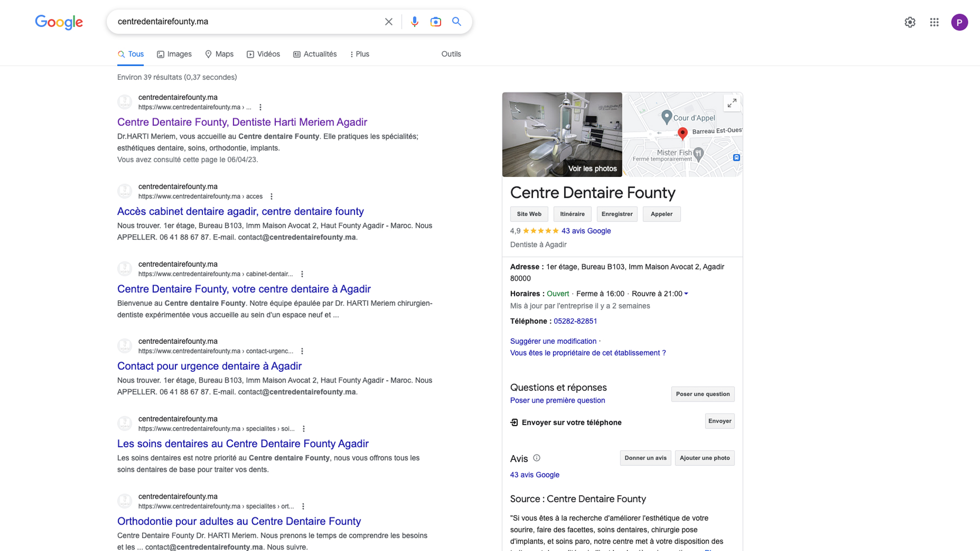Screen dimensions: 980x551
Task: Click Poser une première question link
Action: (x=558, y=401)
